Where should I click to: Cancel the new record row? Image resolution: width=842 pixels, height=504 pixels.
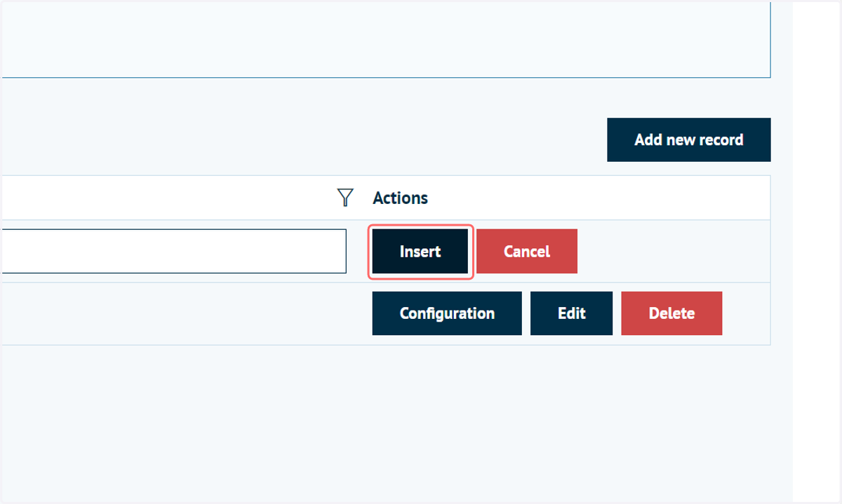click(527, 252)
